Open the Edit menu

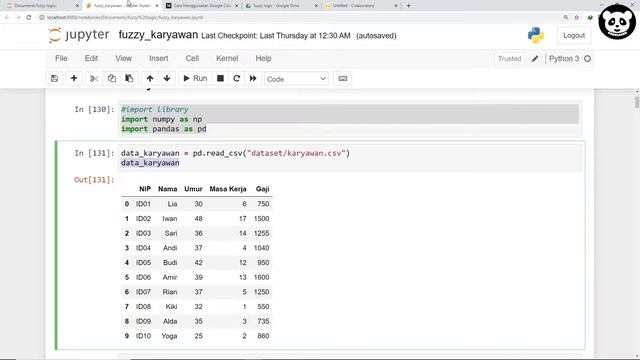coord(91,58)
